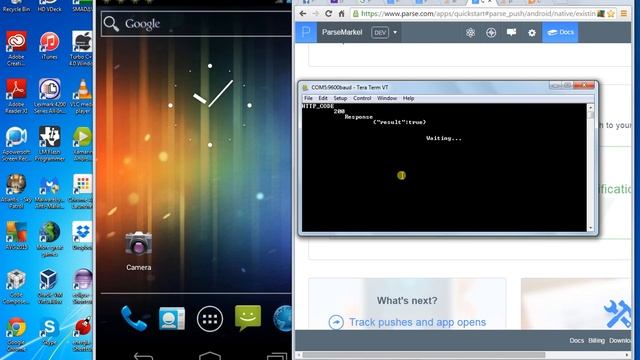Click the Tera Term title bar icon
This screenshot has width=640, height=360.
(x=305, y=87)
